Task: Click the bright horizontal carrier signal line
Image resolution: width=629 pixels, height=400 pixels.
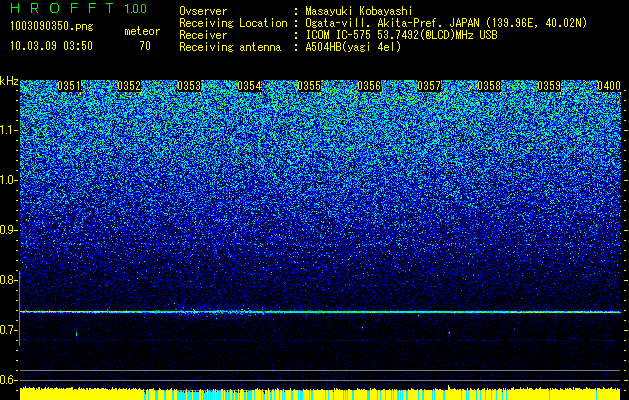Action: (x=320, y=312)
